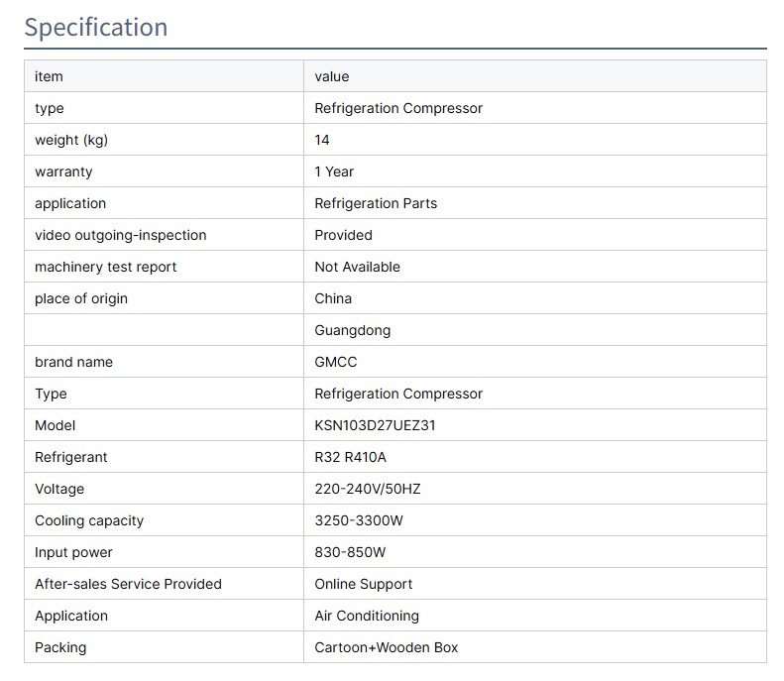Click the 'Cartoon+Wooden Box' packing value
Image resolution: width=784 pixels, height=681 pixels.
click(387, 647)
